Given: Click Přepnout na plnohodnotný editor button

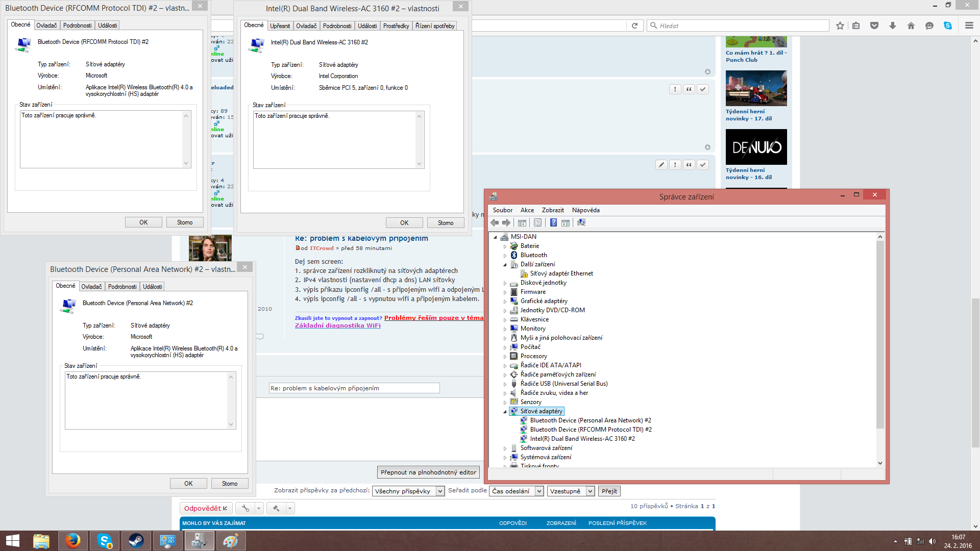Looking at the screenshot, I should point(428,472).
